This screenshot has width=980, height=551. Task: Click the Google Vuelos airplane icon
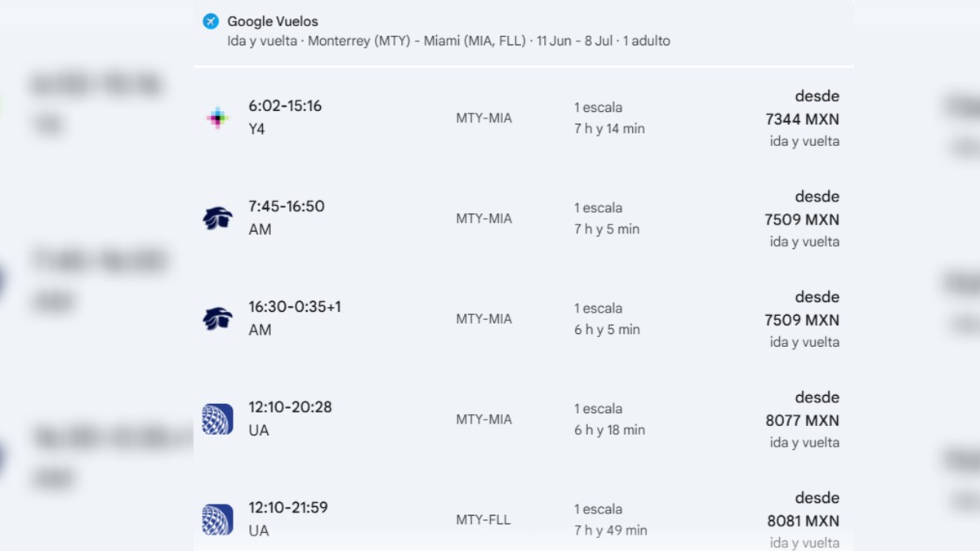point(211,21)
